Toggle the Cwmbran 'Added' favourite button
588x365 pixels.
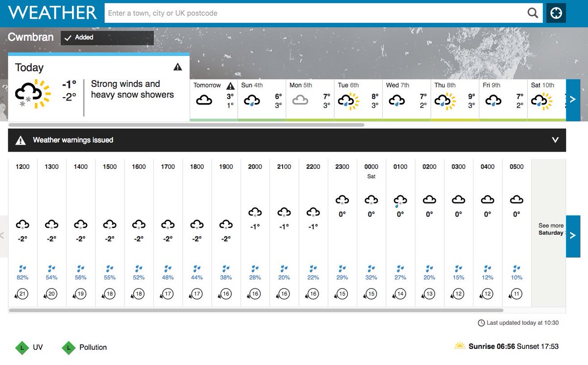[107, 38]
